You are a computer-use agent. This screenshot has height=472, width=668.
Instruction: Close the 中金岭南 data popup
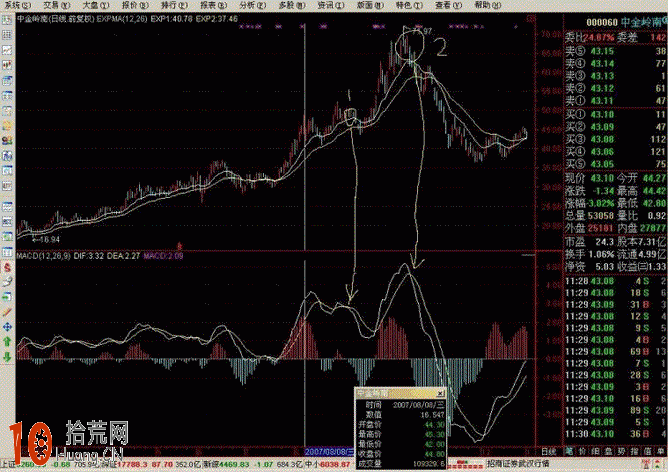(441, 393)
